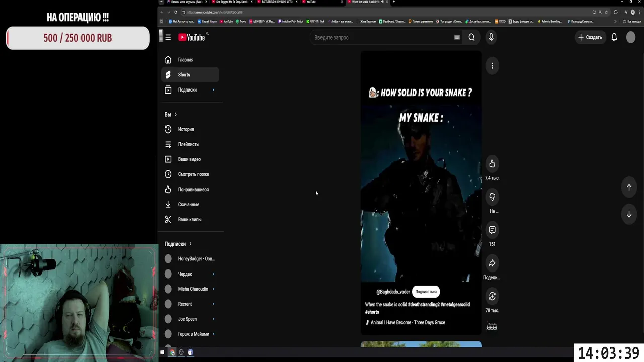Open Гараж в Майами channel subscription
The width and height of the screenshot is (644, 362).
(x=190, y=334)
